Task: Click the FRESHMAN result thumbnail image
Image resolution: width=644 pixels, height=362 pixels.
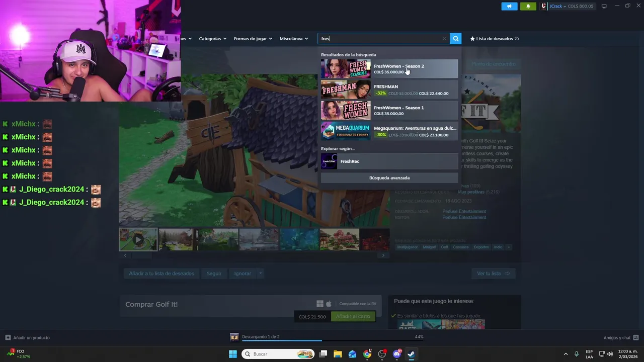Action: [x=346, y=89]
